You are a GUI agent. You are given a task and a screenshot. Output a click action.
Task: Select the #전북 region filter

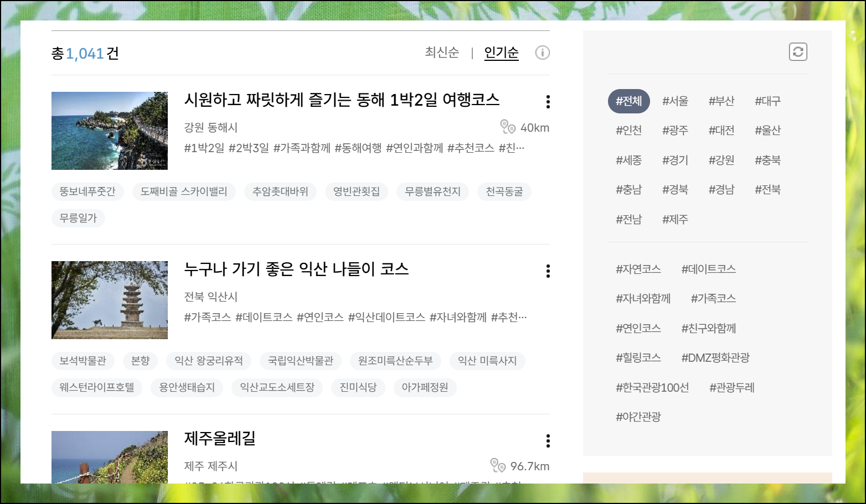pyautogui.click(x=767, y=190)
